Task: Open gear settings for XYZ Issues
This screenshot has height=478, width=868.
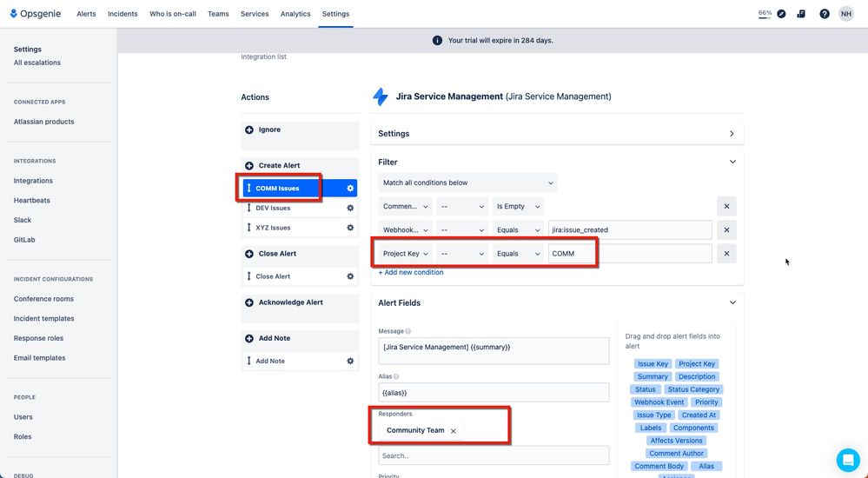Action: tap(350, 228)
